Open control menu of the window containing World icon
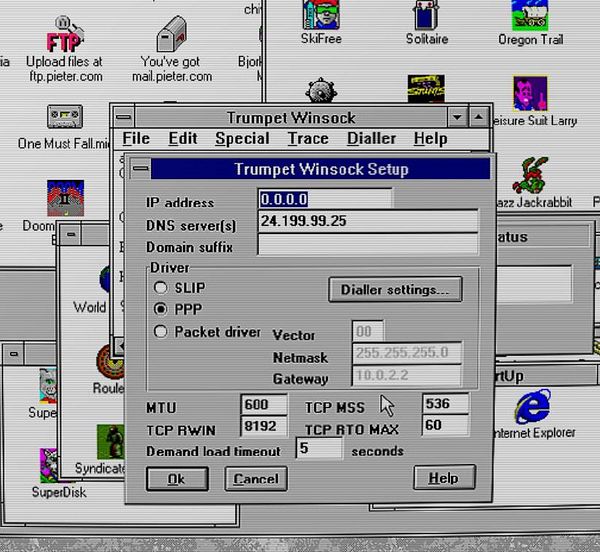Screen dimensions: 600x552 coord(71,234)
